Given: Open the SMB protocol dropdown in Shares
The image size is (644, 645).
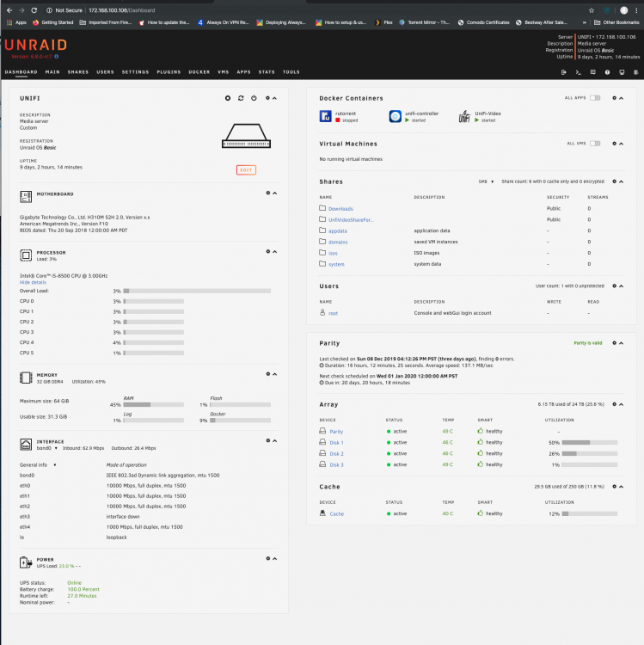Looking at the screenshot, I should [486, 181].
